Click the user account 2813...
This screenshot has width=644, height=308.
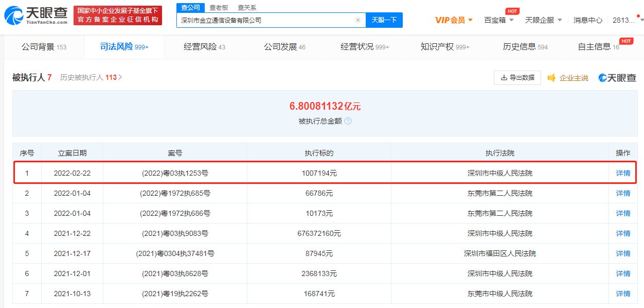624,20
